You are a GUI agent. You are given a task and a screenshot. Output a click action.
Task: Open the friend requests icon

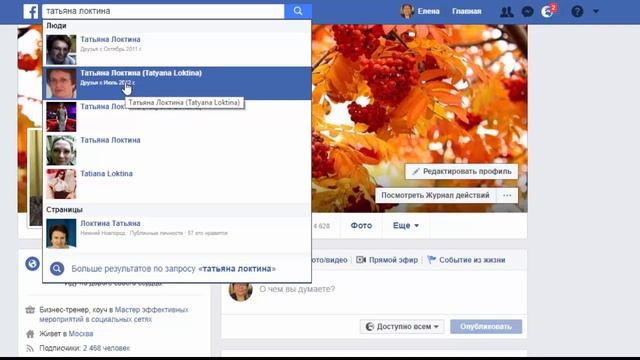coord(507,11)
